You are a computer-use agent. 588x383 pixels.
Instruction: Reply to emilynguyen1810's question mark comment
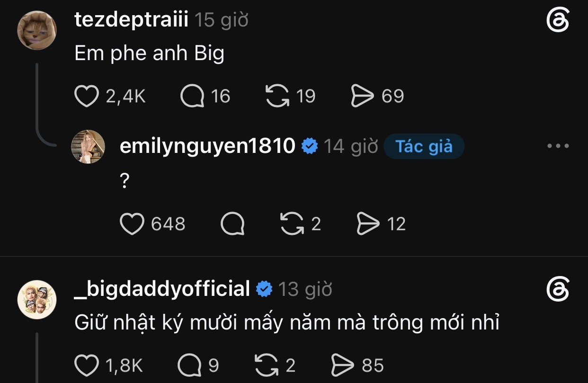point(232,223)
